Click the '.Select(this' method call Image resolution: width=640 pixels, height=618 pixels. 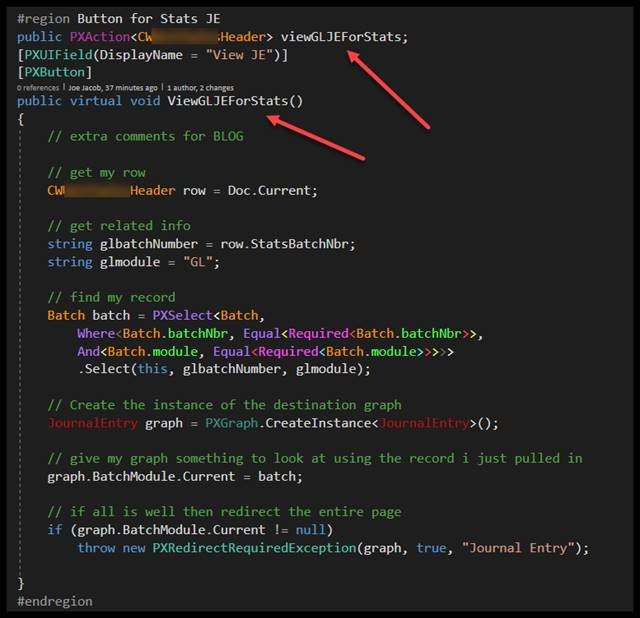point(122,369)
